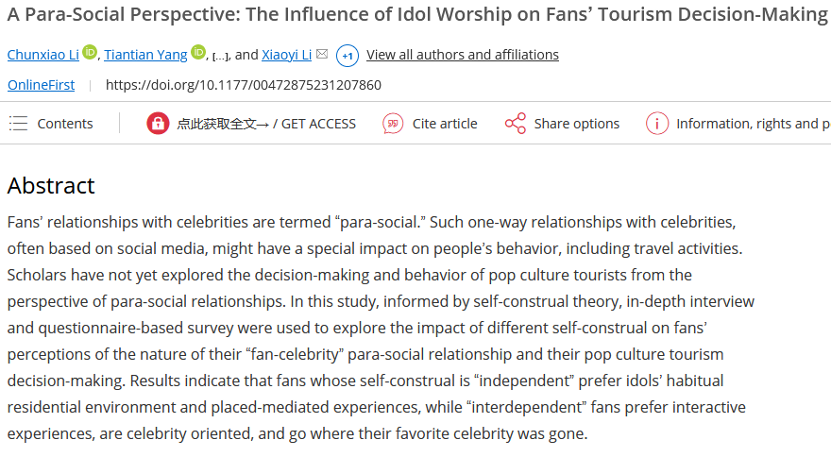Click the envelope icon beside Xiaoyi Li

coord(322,54)
